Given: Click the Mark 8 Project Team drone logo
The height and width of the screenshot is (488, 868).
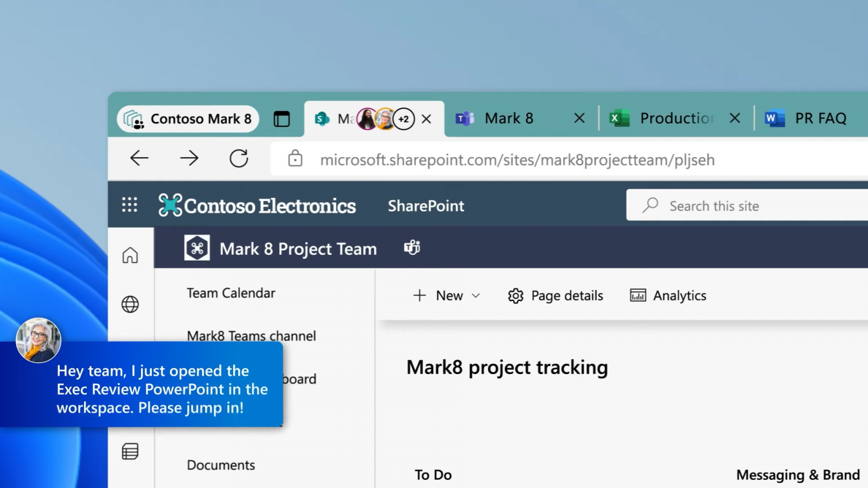Looking at the screenshot, I should 197,248.
